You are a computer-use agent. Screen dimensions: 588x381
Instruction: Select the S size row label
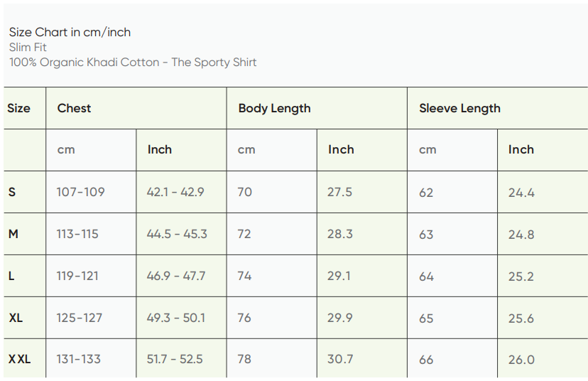coord(12,192)
